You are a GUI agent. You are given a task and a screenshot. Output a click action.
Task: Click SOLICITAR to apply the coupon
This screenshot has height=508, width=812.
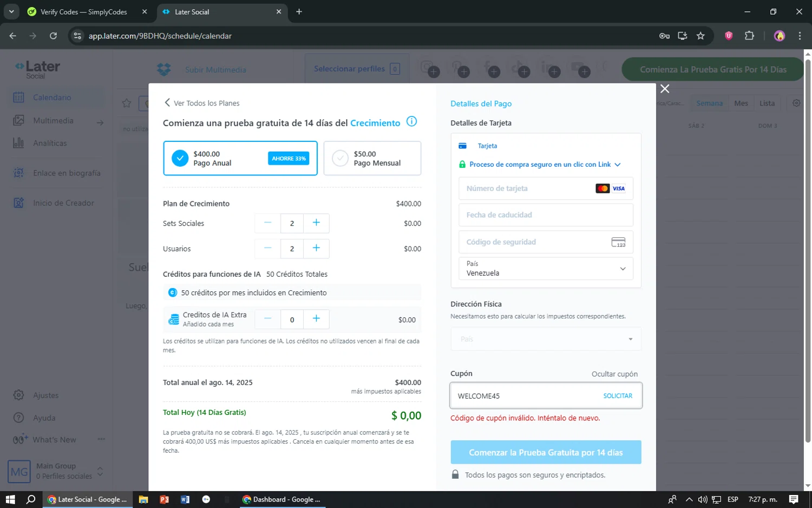point(618,396)
